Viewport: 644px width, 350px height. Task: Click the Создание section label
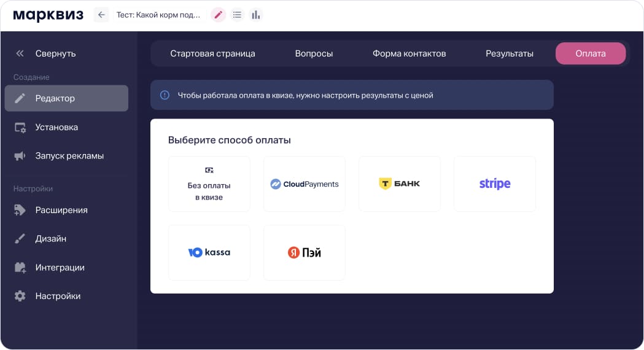tap(31, 77)
